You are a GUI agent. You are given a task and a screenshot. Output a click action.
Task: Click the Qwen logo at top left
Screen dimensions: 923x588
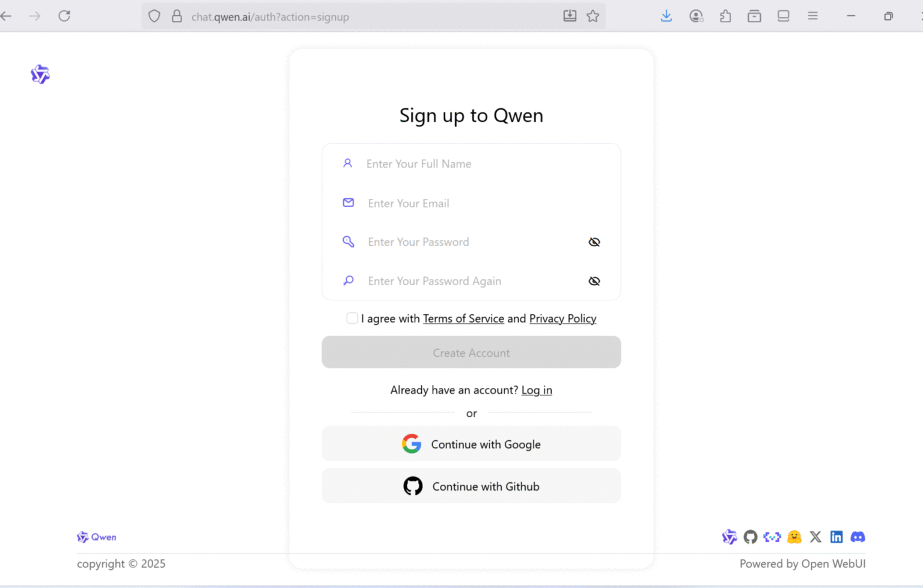click(40, 74)
